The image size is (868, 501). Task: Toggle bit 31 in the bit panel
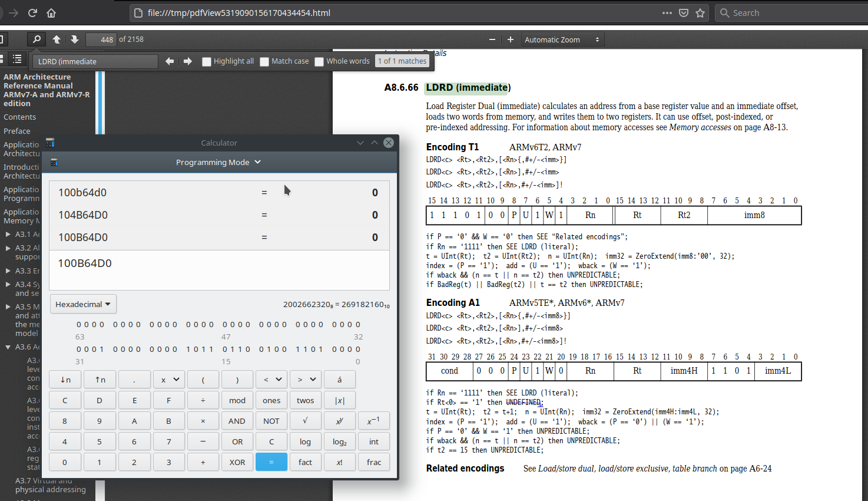79,349
